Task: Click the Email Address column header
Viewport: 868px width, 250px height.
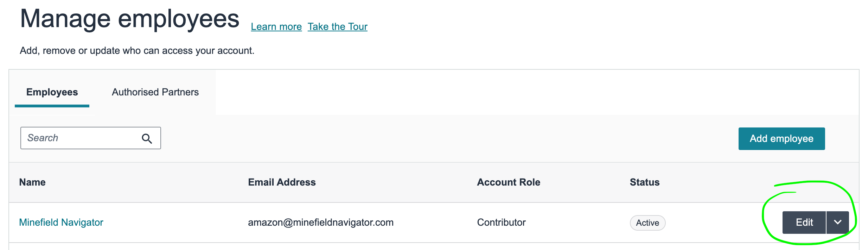Action: pyautogui.click(x=282, y=182)
